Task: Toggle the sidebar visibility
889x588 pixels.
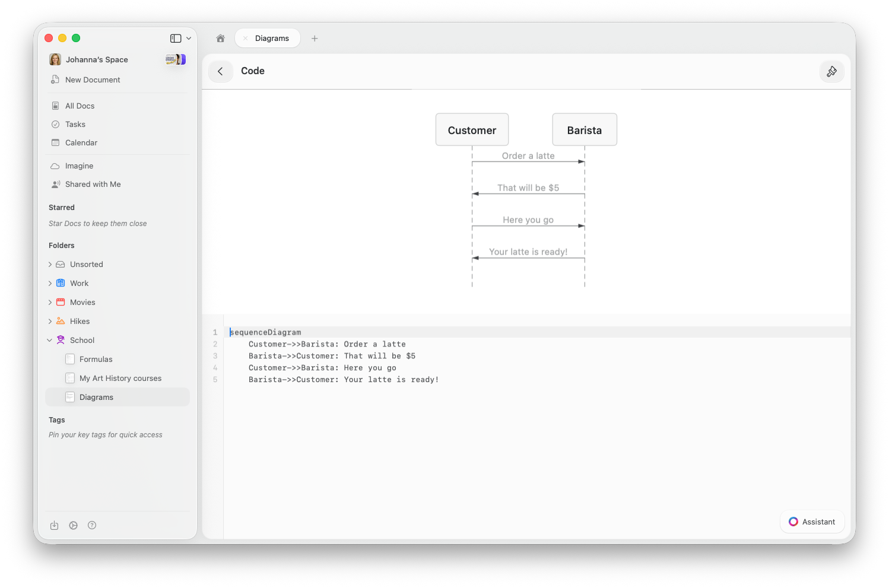Action: pos(174,37)
